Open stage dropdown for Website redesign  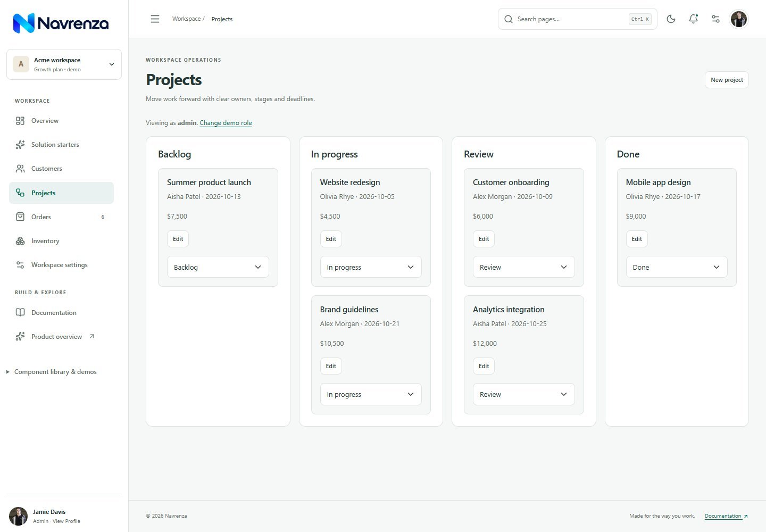click(x=371, y=267)
